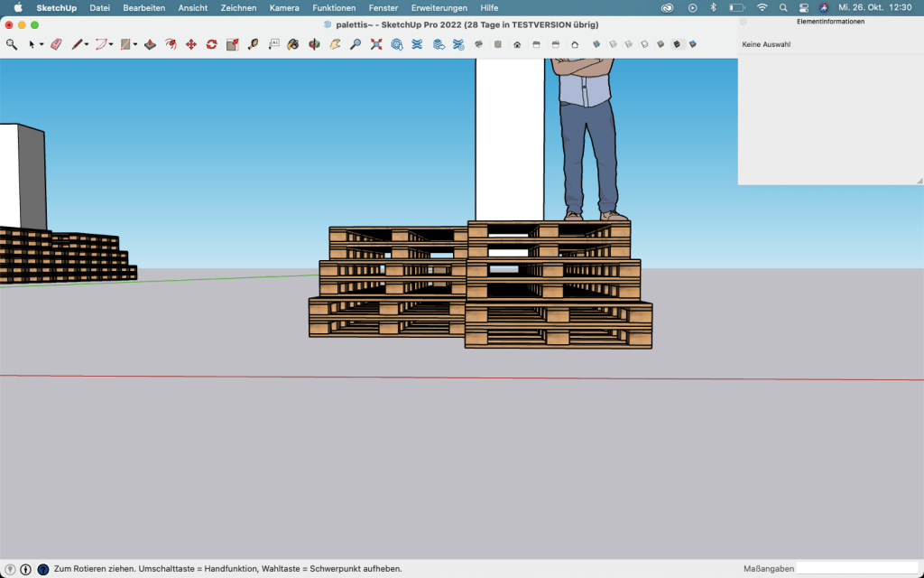
Task: Open the Kamera menu
Action: coord(283,7)
